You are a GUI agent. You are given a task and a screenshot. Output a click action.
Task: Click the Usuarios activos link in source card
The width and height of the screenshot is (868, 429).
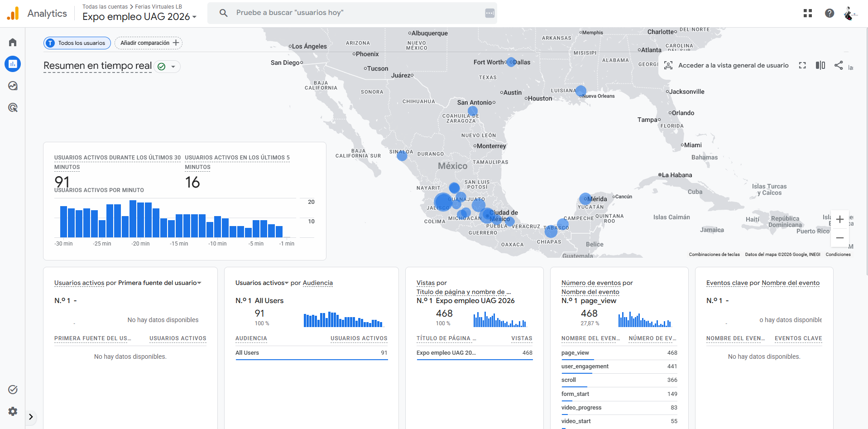click(x=79, y=283)
